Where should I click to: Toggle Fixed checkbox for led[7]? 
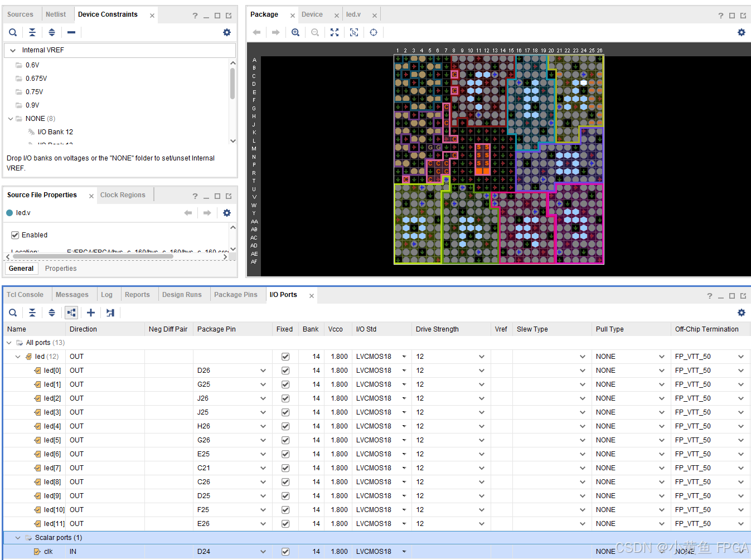pyautogui.click(x=285, y=468)
